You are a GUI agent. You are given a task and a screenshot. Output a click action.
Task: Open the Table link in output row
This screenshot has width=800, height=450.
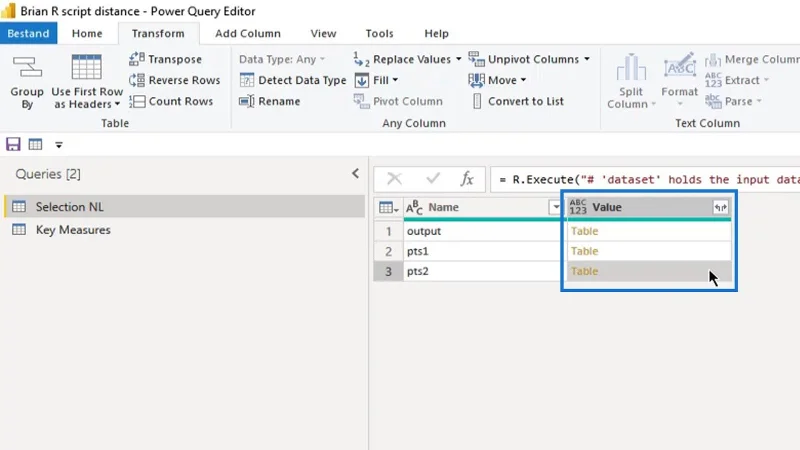point(584,231)
